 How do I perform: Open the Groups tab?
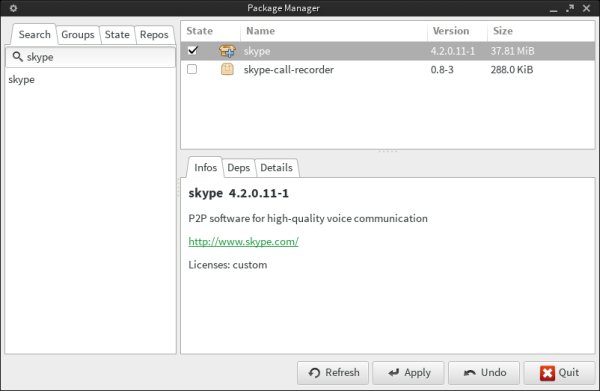[78, 35]
